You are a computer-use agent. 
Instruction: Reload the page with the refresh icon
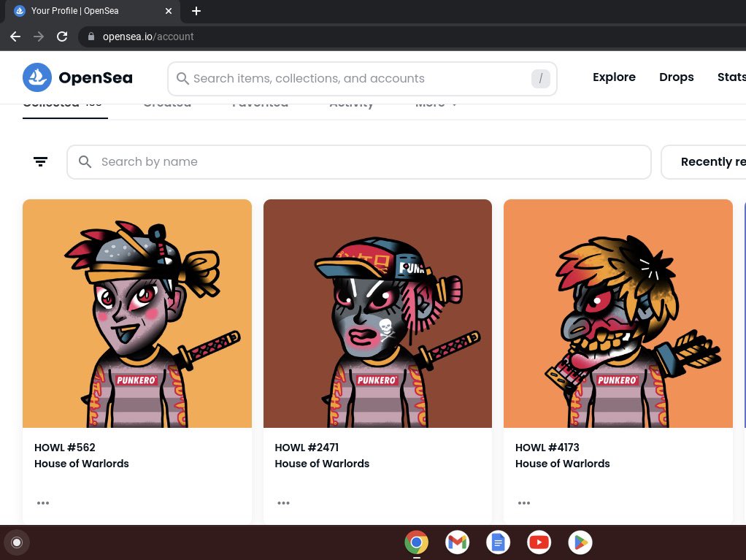pos(62,37)
